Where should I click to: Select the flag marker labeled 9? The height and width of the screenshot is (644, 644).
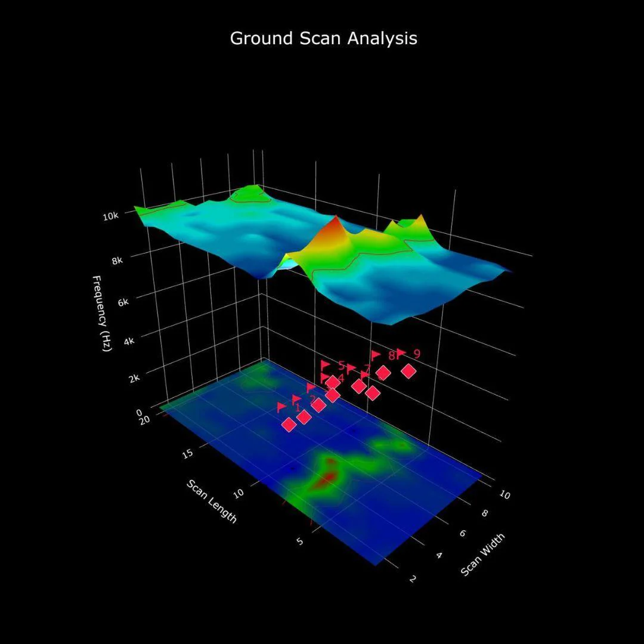click(401, 353)
